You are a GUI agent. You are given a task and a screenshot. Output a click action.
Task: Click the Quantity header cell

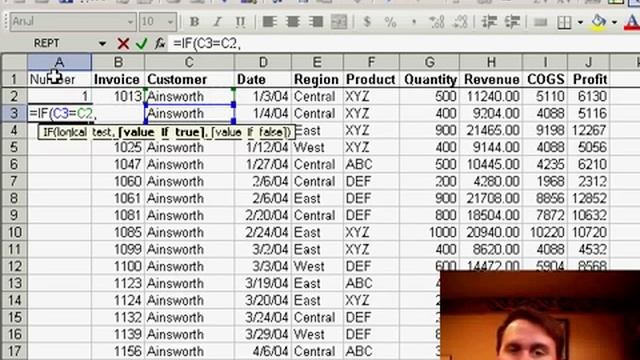[429, 79]
